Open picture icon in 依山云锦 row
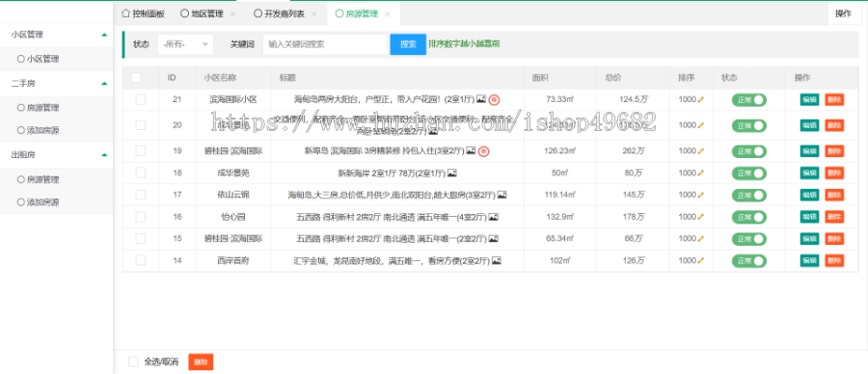 coord(502,195)
